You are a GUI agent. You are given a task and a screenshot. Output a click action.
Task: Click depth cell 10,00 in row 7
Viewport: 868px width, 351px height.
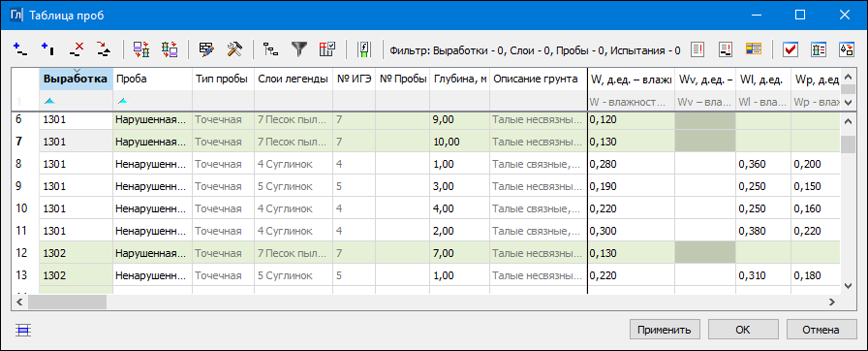(x=459, y=142)
